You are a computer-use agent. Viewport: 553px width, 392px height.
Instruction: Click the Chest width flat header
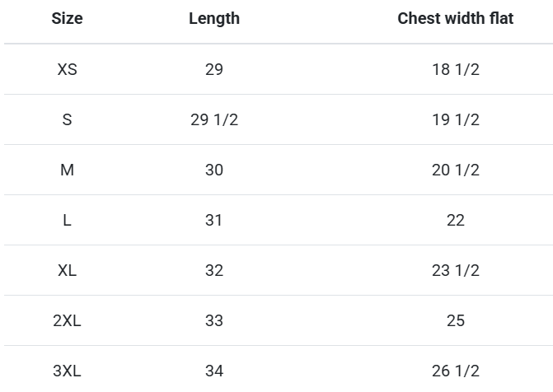point(455,18)
